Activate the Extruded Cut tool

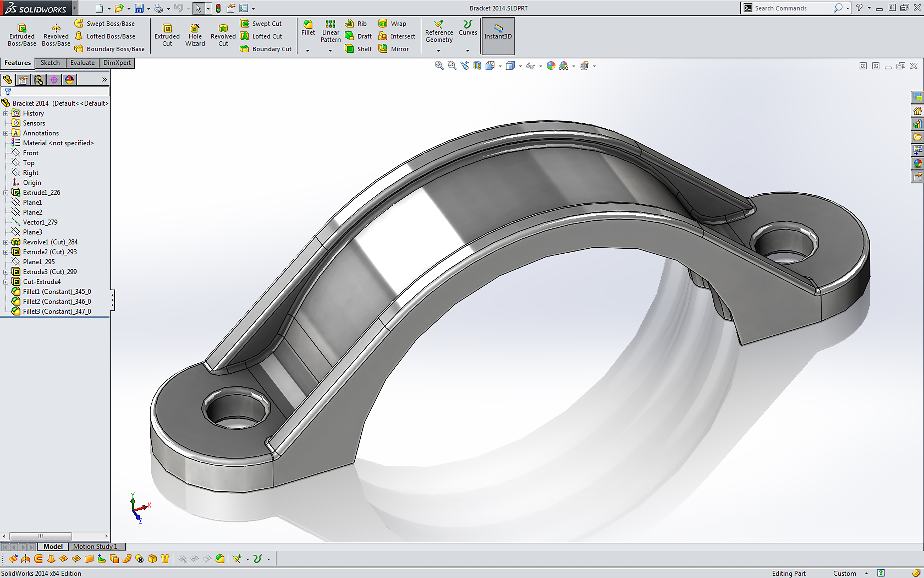point(167,35)
